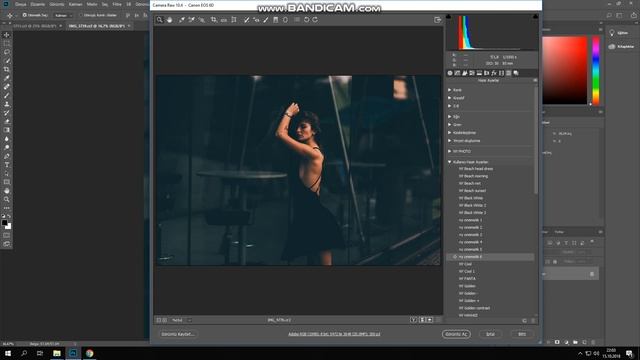Apply the NY FANTA preset
Screen dimensions: 640x360
click(x=467, y=279)
